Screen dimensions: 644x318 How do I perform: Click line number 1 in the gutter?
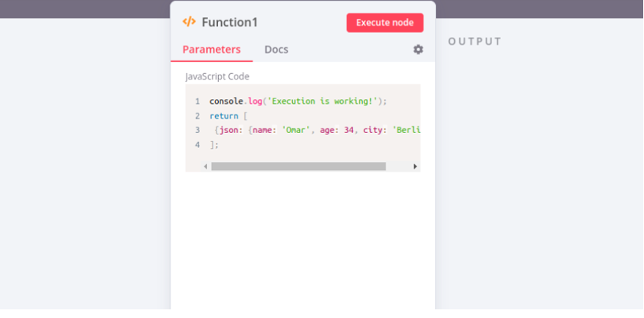197,102
